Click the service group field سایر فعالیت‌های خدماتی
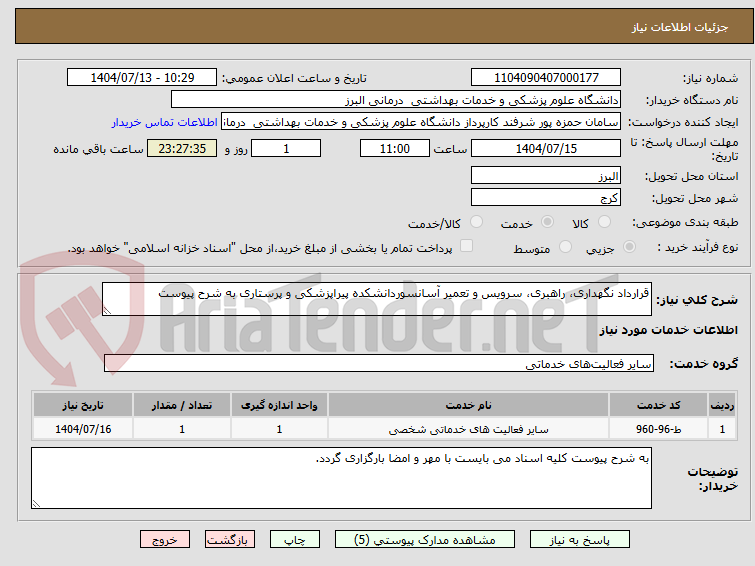The width and height of the screenshot is (755, 566). coord(378,363)
